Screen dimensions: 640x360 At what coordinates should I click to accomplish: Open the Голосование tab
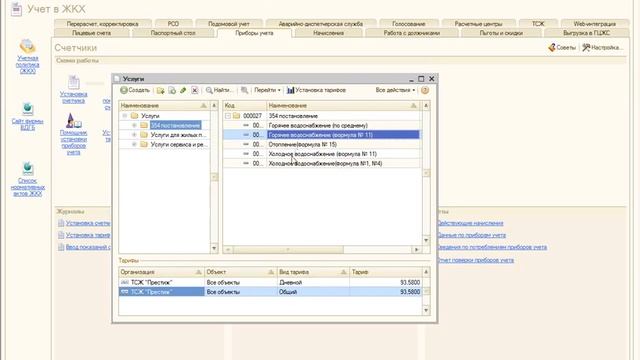pos(409,24)
